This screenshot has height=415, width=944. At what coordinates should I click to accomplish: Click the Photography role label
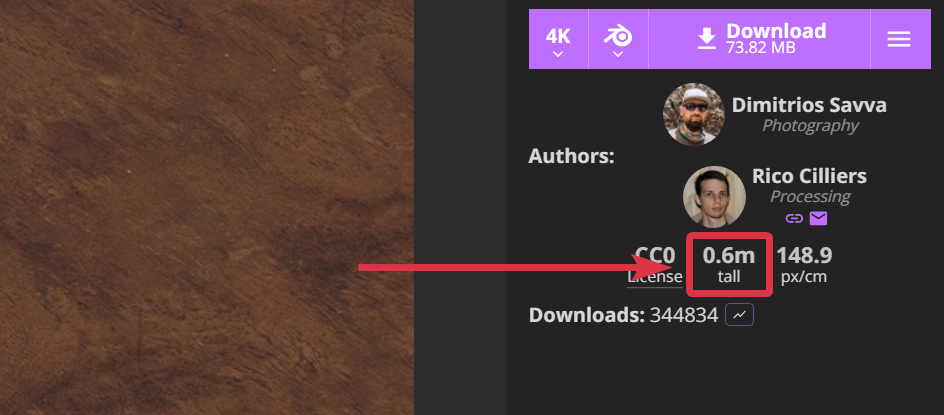coord(810,125)
